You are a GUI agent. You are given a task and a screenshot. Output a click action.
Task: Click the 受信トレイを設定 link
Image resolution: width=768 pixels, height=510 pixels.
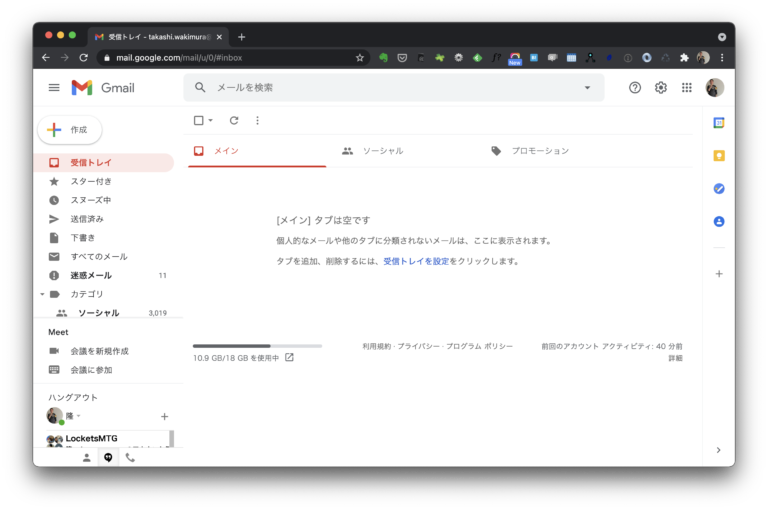point(415,261)
